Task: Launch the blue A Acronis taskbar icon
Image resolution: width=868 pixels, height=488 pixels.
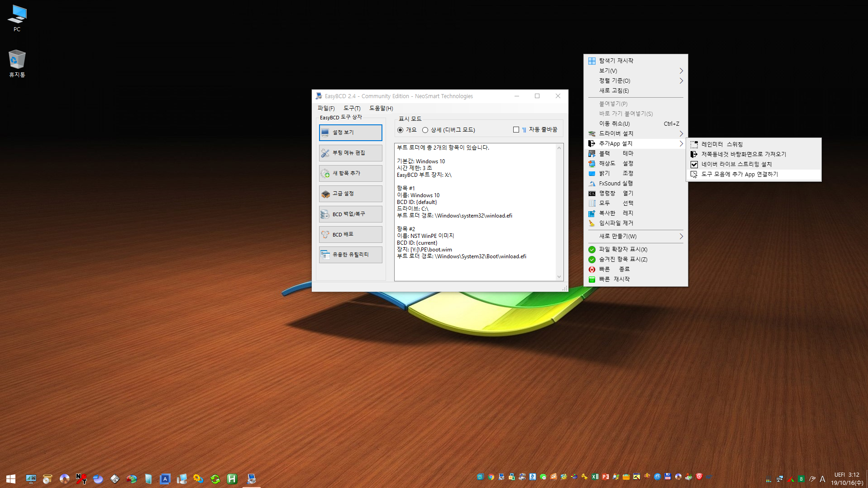Action: [165, 479]
